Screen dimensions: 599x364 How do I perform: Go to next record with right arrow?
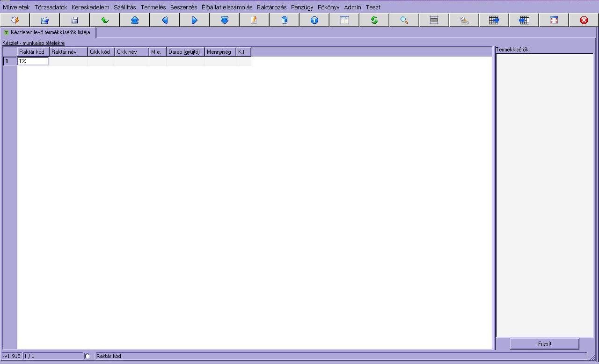(195, 20)
